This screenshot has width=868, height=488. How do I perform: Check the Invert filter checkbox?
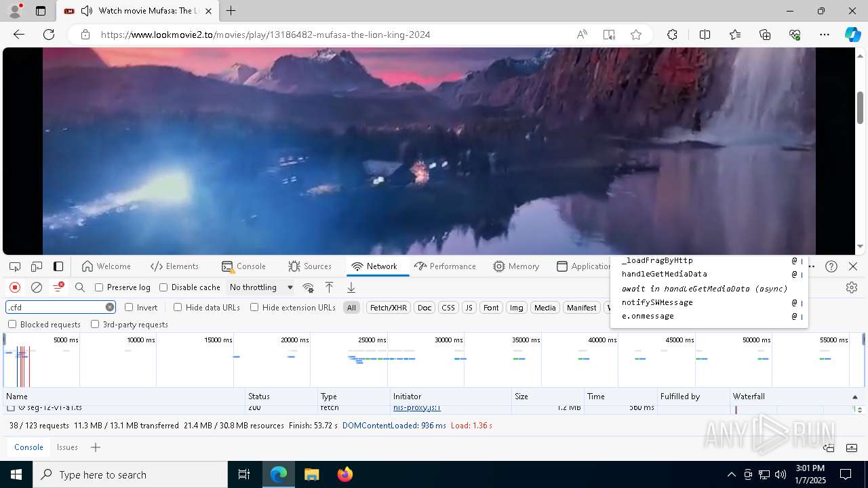tap(129, 307)
